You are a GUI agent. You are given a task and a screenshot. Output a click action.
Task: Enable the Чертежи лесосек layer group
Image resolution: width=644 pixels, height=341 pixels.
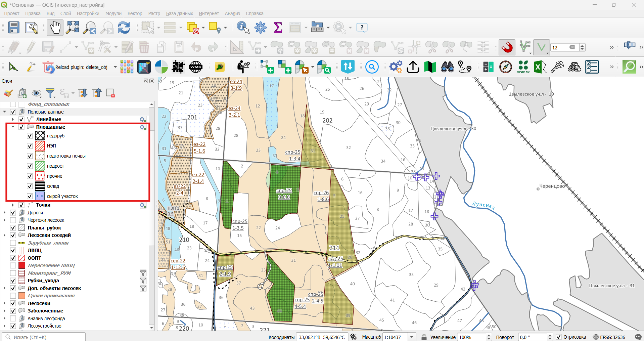point(13,220)
